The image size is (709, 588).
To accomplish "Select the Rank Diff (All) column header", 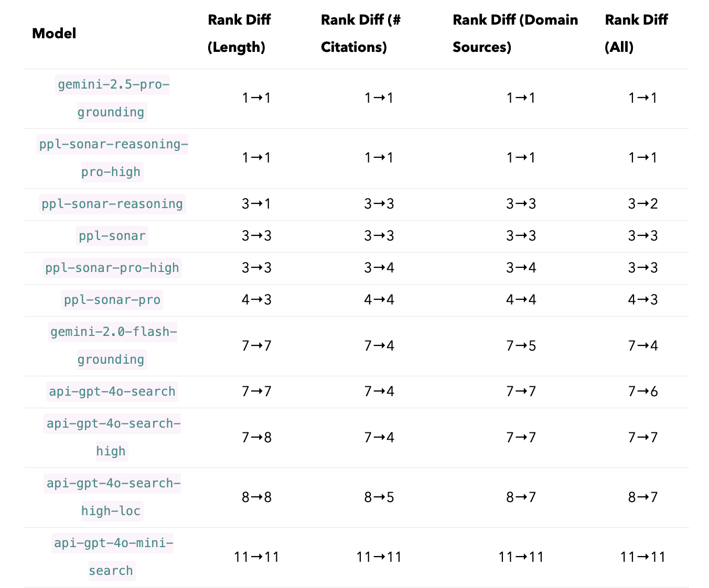I will coord(636,34).
